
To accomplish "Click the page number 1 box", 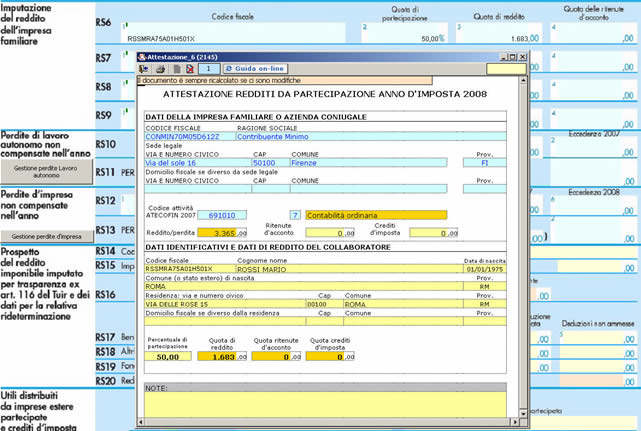I will pyautogui.click(x=210, y=69).
